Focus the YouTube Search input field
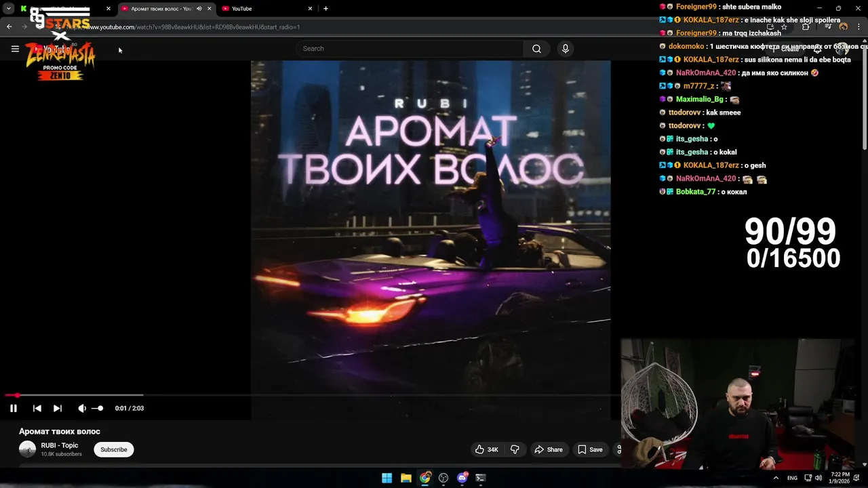Viewport: 868px width, 488px height. point(409,49)
